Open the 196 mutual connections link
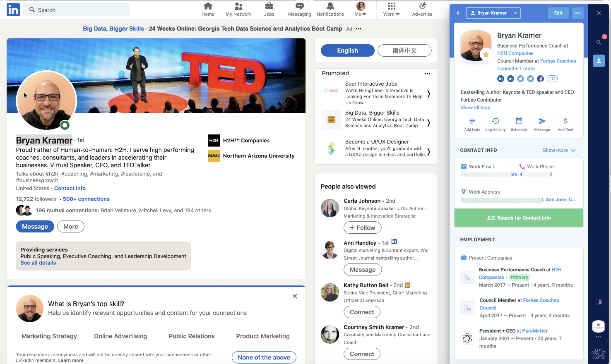Image resolution: width=611 pixels, height=364 pixels. (123, 211)
